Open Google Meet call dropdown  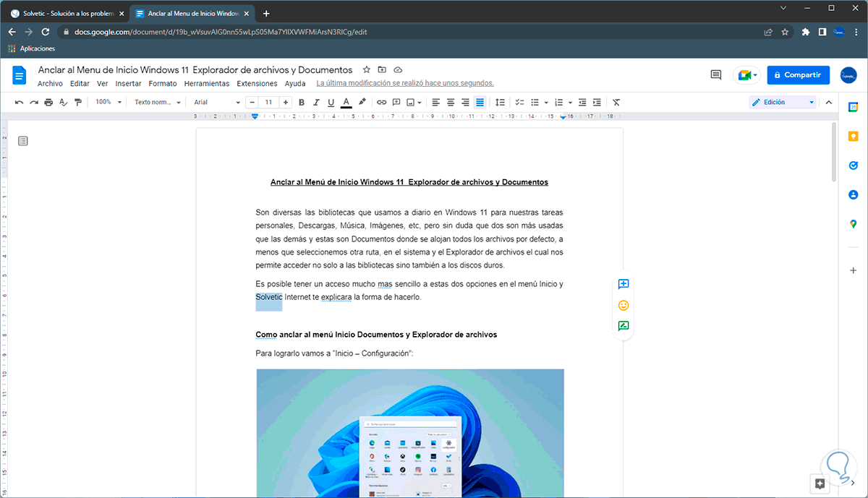[x=747, y=75]
